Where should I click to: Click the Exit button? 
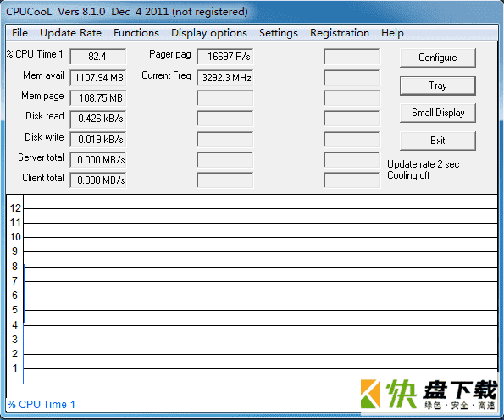coord(437,141)
